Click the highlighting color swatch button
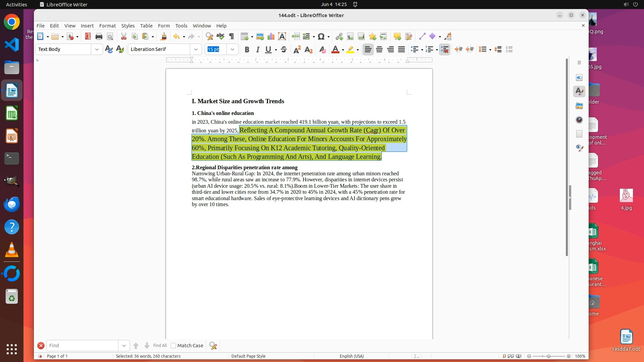This screenshot has height=362, width=644. pos(350,50)
